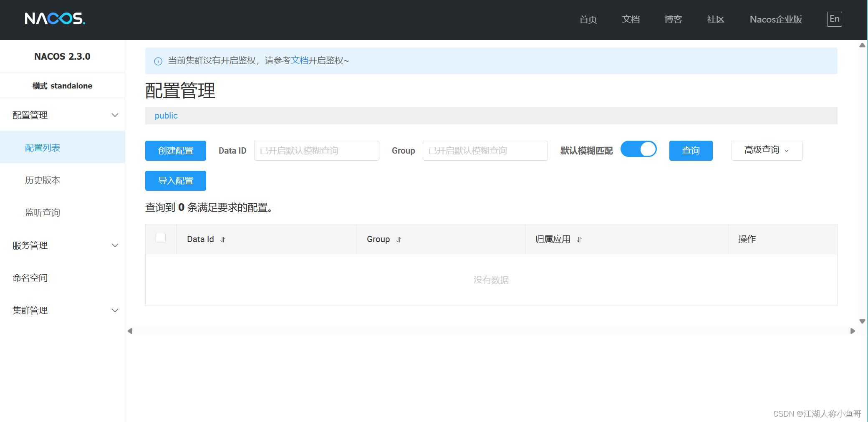Open 社区 in the top navigation
Viewport: 868px width, 422px height.
(716, 19)
